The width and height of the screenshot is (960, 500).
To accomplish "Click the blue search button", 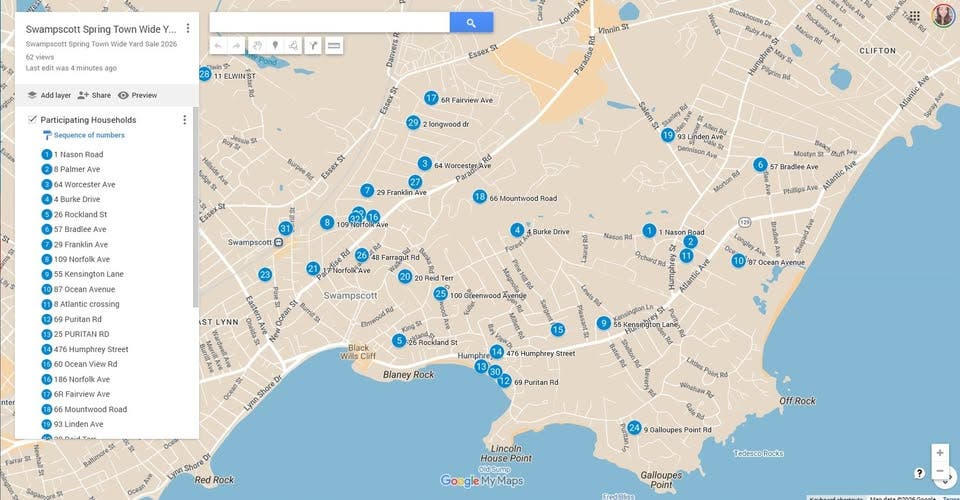I will click(x=471, y=23).
